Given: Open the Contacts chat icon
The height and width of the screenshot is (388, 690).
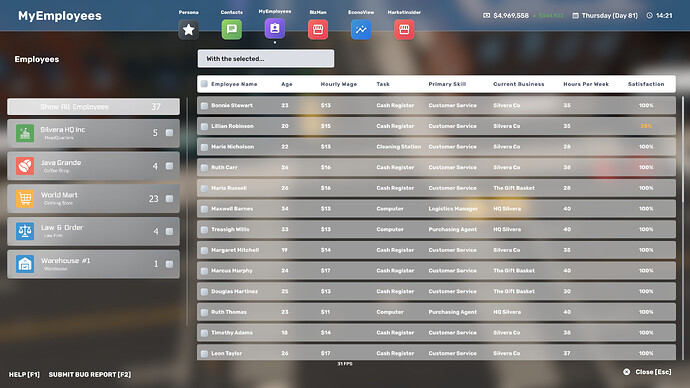Looking at the screenshot, I should 231,29.
